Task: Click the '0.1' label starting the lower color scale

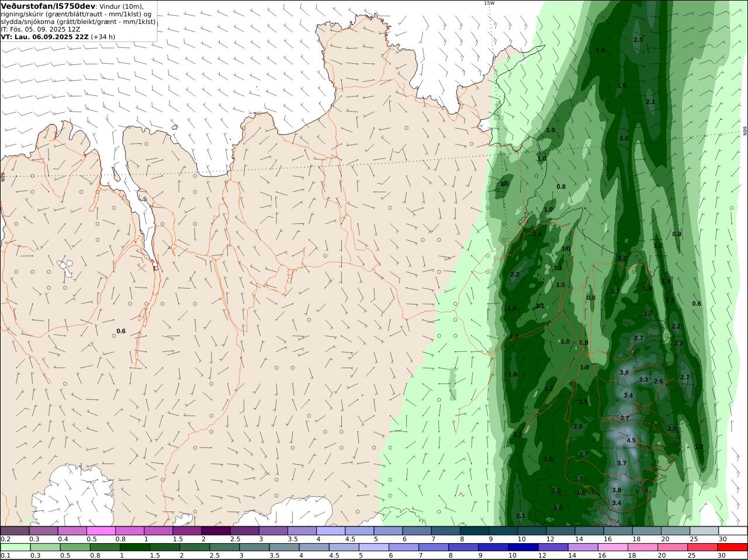Action: (x=6, y=555)
